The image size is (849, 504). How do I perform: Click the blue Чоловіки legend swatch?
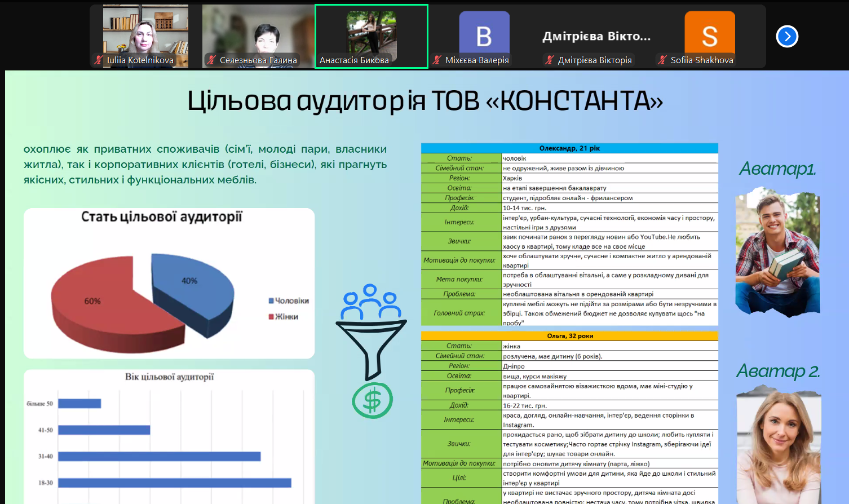(271, 301)
